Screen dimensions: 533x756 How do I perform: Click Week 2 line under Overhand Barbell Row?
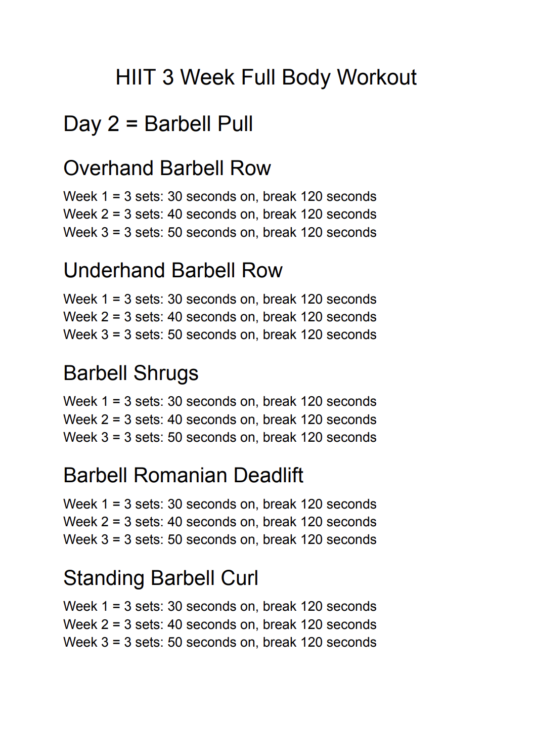pyautogui.click(x=219, y=214)
